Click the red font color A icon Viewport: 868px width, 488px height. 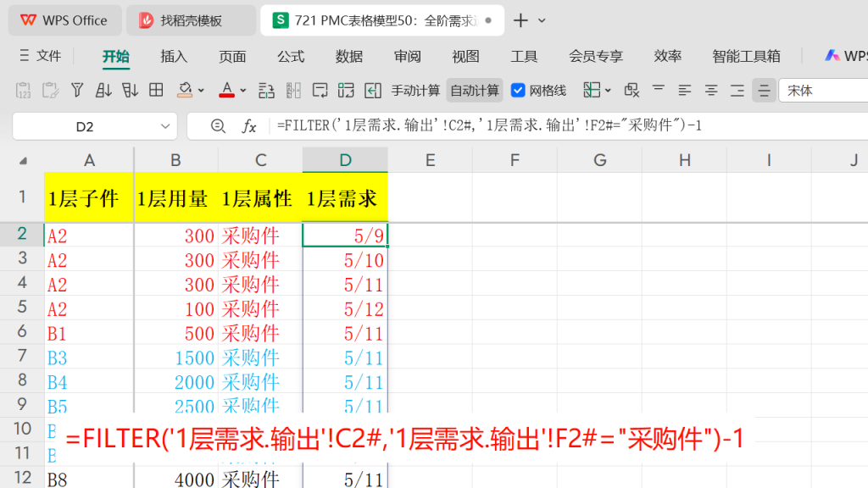226,90
